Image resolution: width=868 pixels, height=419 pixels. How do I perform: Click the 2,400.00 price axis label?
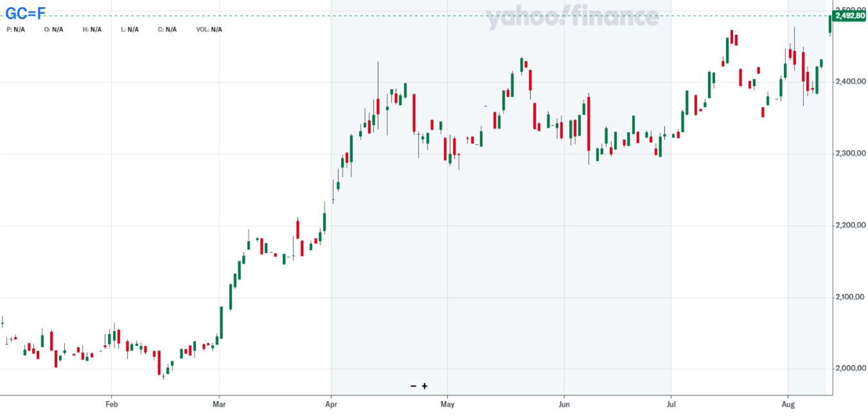849,82
